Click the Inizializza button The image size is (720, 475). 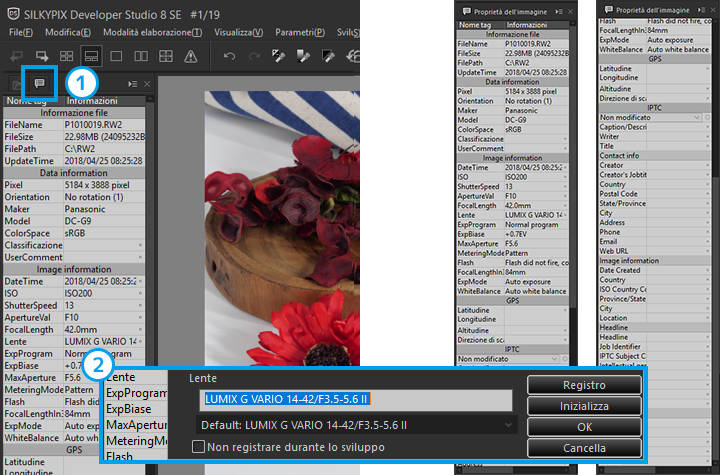(x=584, y=406)
